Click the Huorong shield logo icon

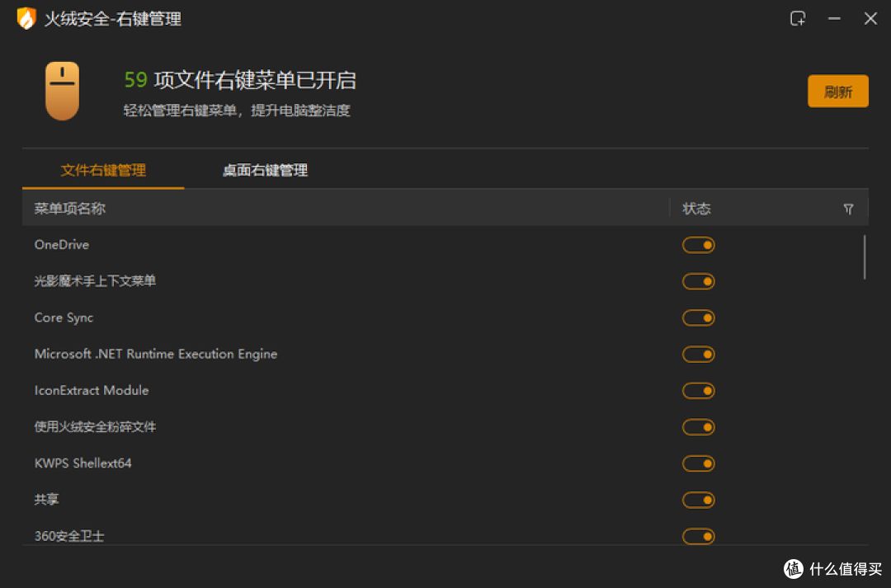click(x=26, y=18)
